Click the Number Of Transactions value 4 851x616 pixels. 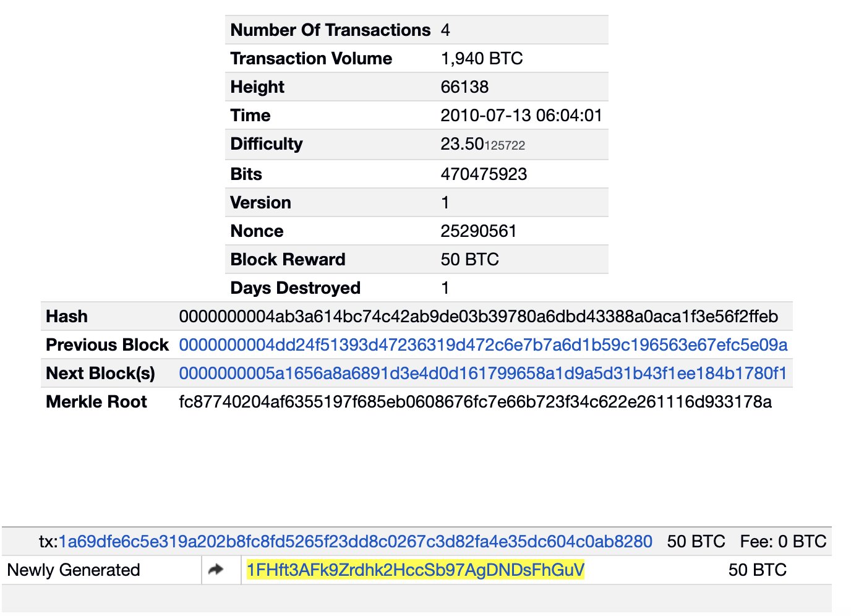point(445,30)
